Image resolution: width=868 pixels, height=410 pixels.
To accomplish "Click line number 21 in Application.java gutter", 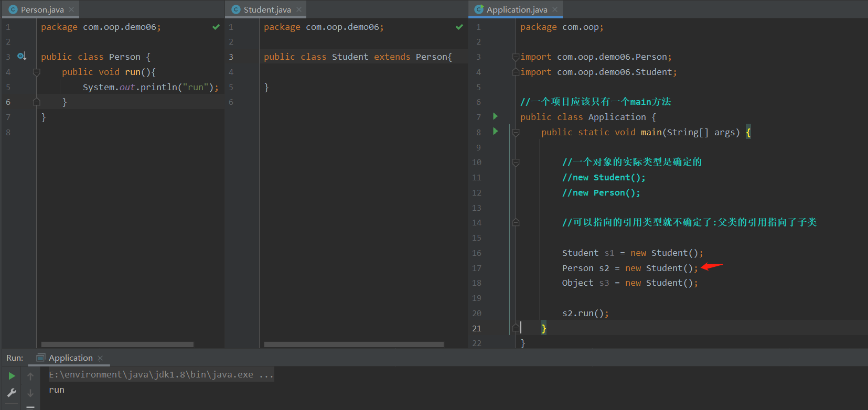I will click(476, 328).
